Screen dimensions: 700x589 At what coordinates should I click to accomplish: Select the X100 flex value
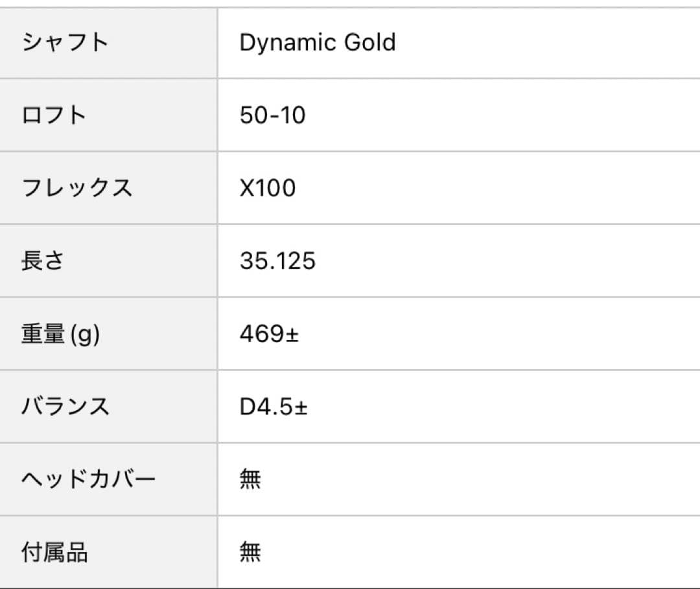click(x=267, y=188)
